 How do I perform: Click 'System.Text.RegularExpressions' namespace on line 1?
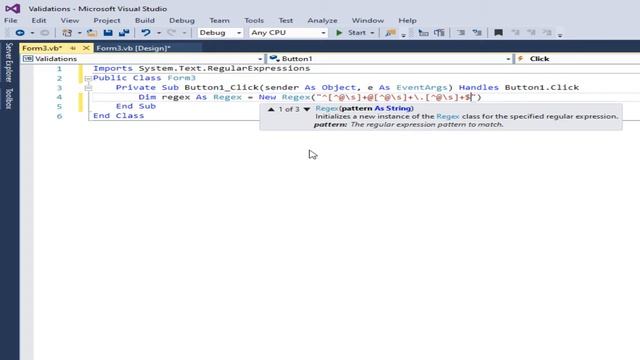pyautogui.click(x=224, y=69)
